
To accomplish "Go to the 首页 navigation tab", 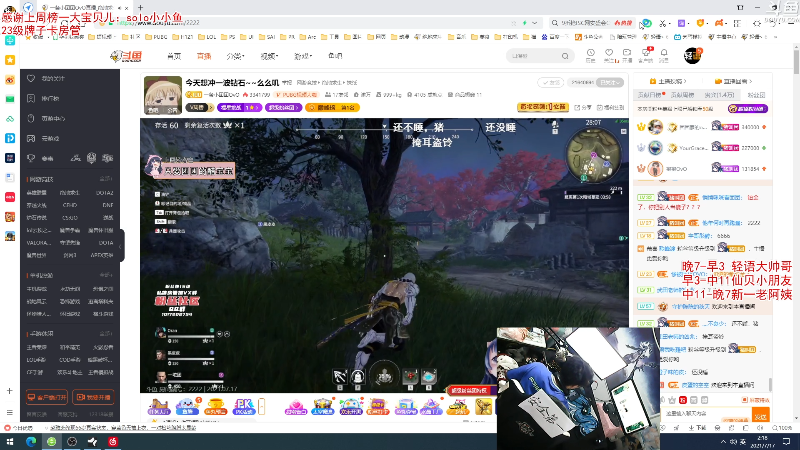I will coord(174,56).
